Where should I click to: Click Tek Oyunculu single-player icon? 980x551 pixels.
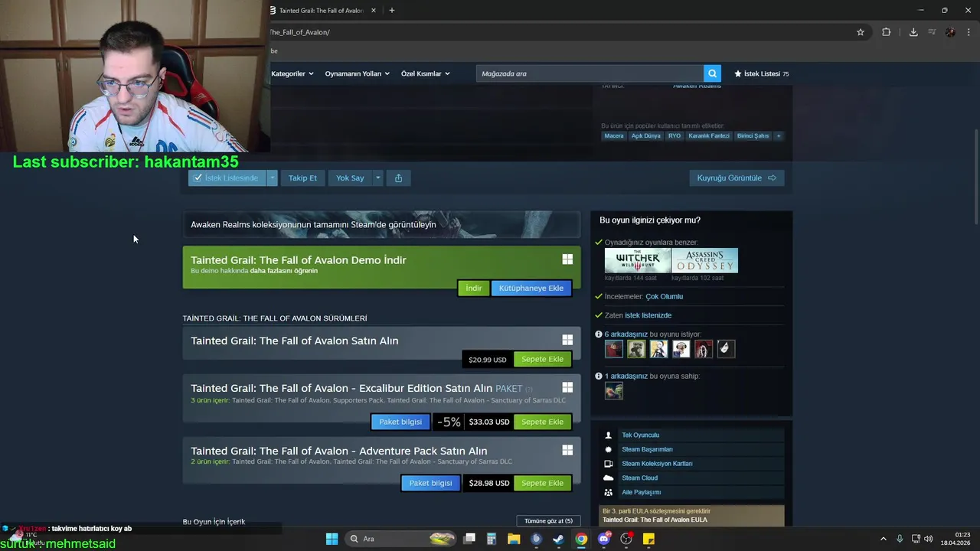(x=609, y=435)
